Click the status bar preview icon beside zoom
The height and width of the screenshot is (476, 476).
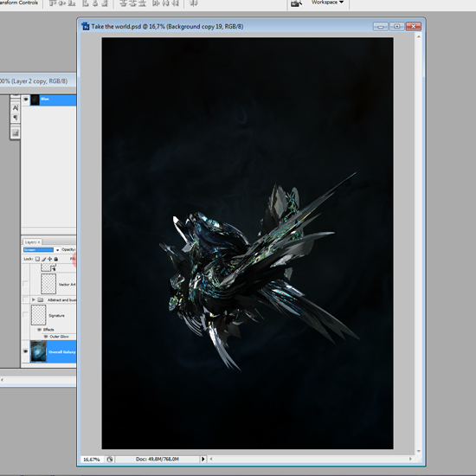pyautogui.click(x=110, y=460)
